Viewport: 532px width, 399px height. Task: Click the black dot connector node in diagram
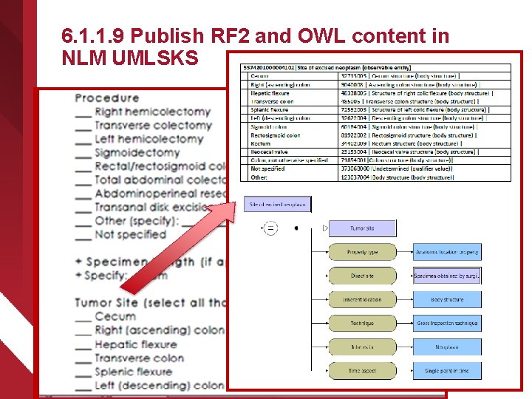coord(296,228)
